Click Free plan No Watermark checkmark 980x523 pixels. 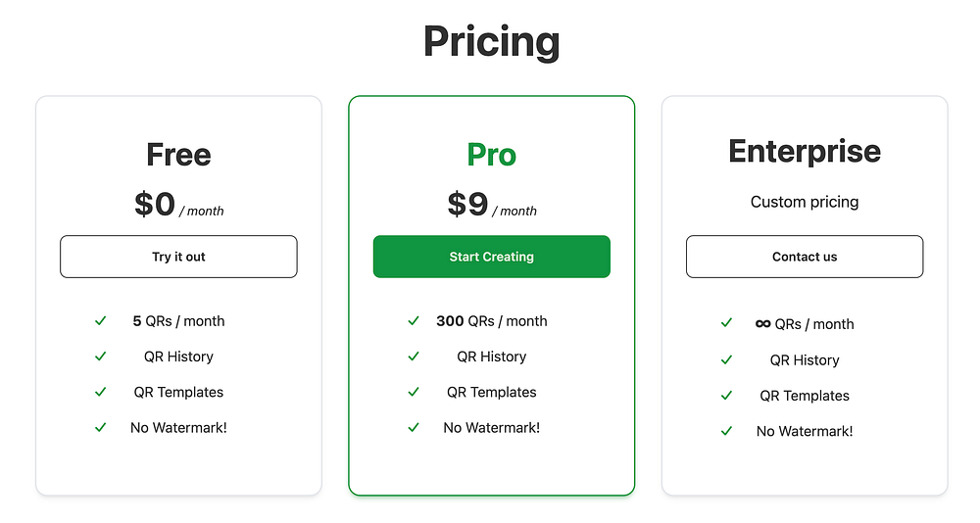(100, 427)
